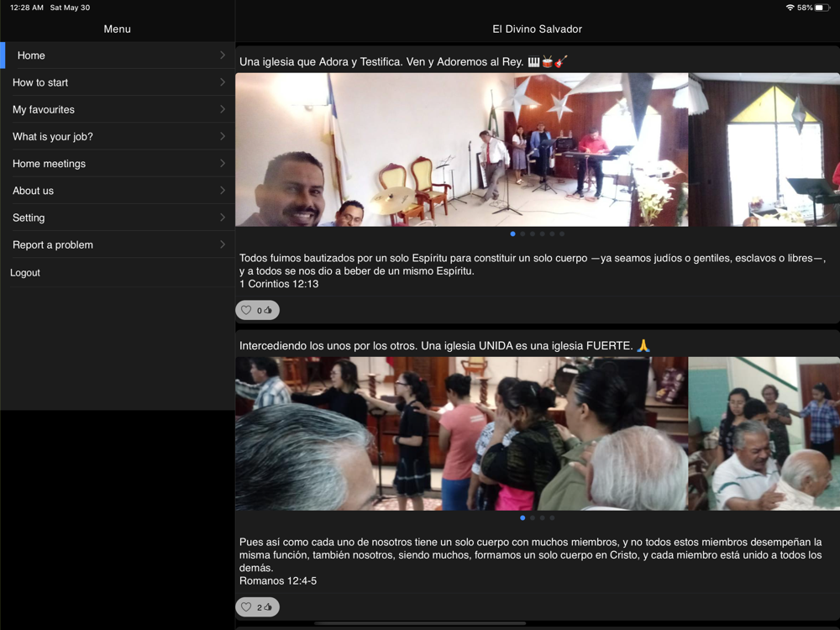
Task: Open What is your job? entry
Action: [x=118, y=136]
